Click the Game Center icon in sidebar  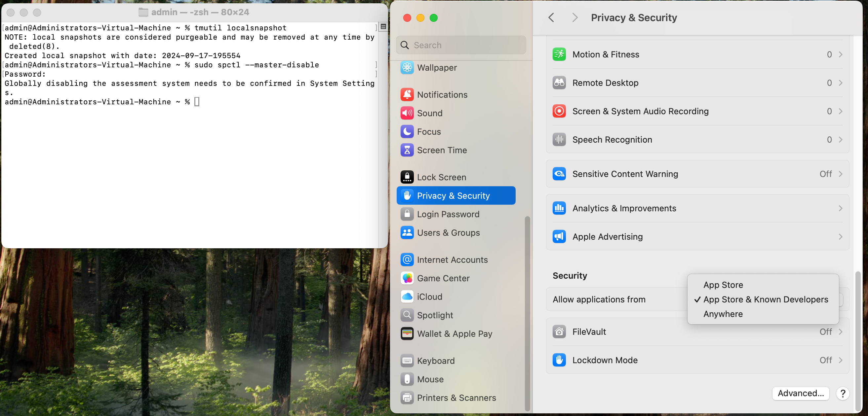pyautogui.click(x=407, y=278)
